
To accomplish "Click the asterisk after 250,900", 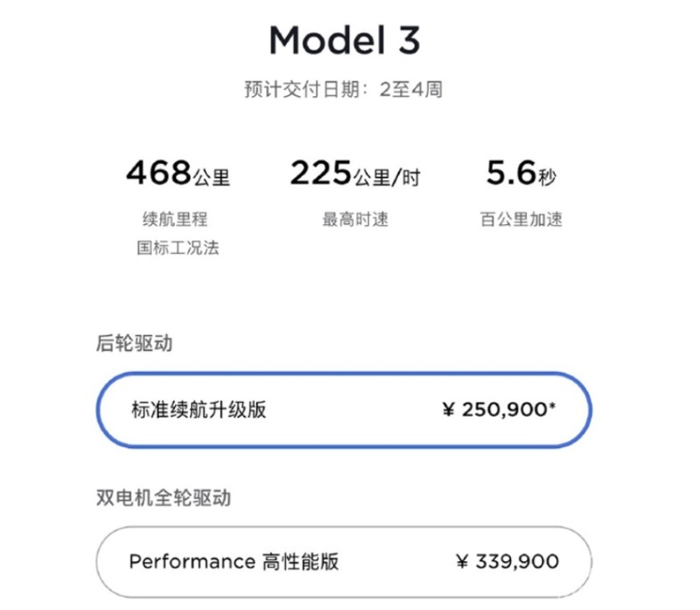I will click(x=553, y=405).
